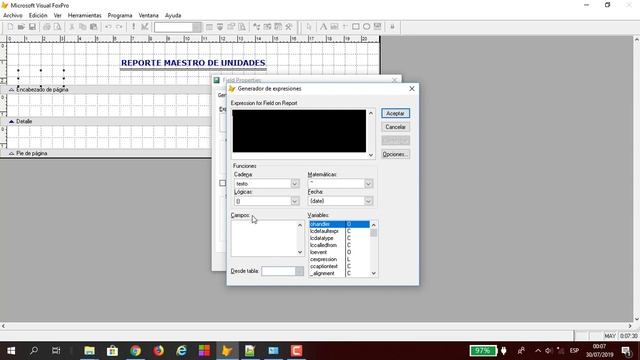Viewport: 640px width, 360px height.
Task: Open the Ver menu
Action: tap(58, 15)
